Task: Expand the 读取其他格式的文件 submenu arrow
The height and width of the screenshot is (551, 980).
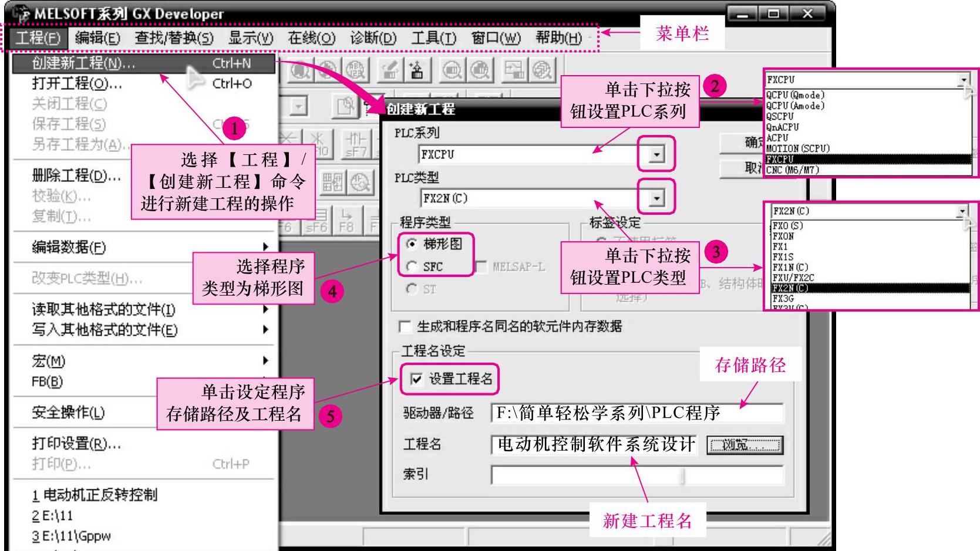Action: pyautogui.click(x=266, y=309)
